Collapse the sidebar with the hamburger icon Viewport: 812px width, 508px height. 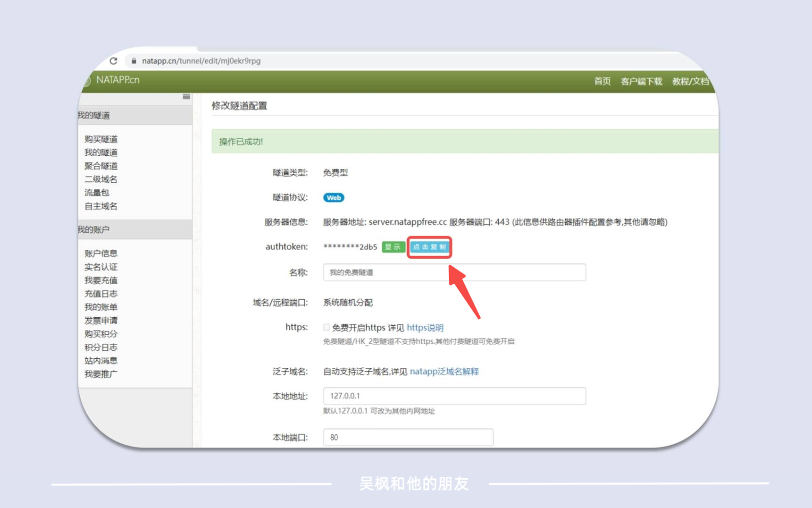186,97
